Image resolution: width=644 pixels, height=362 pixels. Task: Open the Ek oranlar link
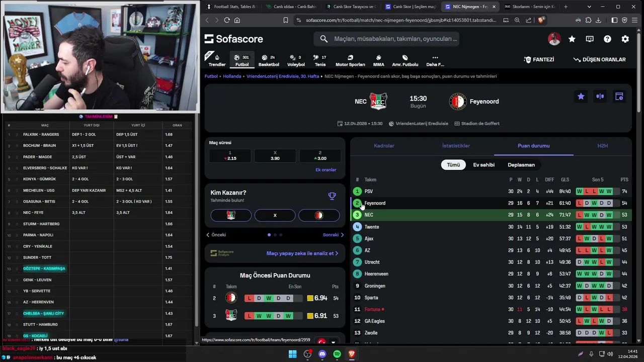326,170
